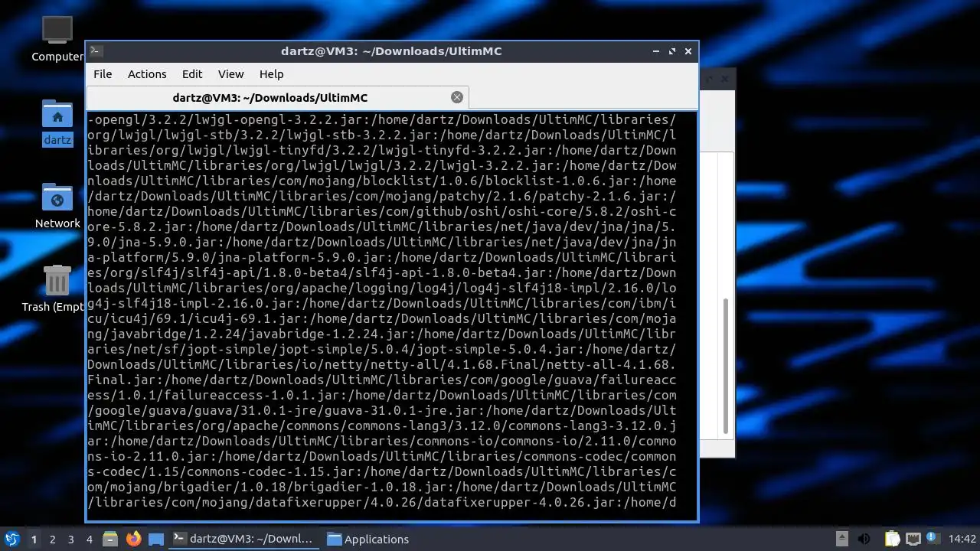
Task: Open the update notifier tray icon
Action: click(933, 539)
